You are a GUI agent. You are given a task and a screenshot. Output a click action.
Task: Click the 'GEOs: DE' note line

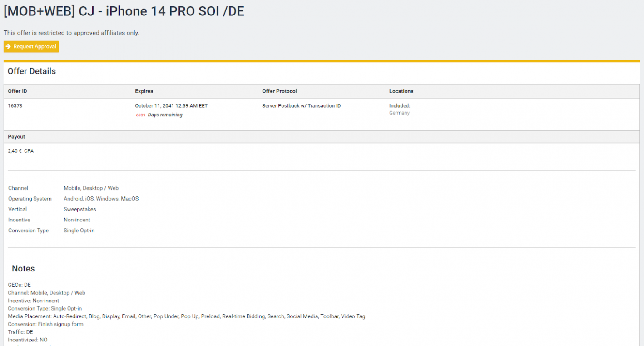point(20,285)
